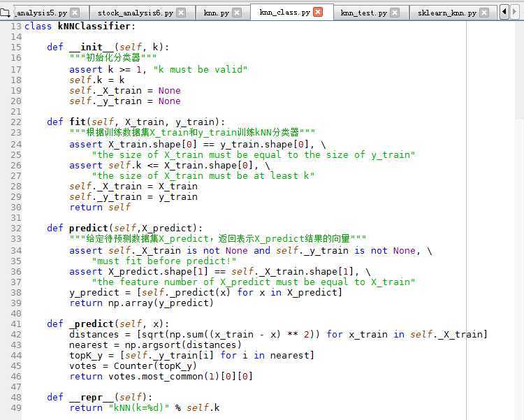Click the __init__ method name

tap(92, 47)
